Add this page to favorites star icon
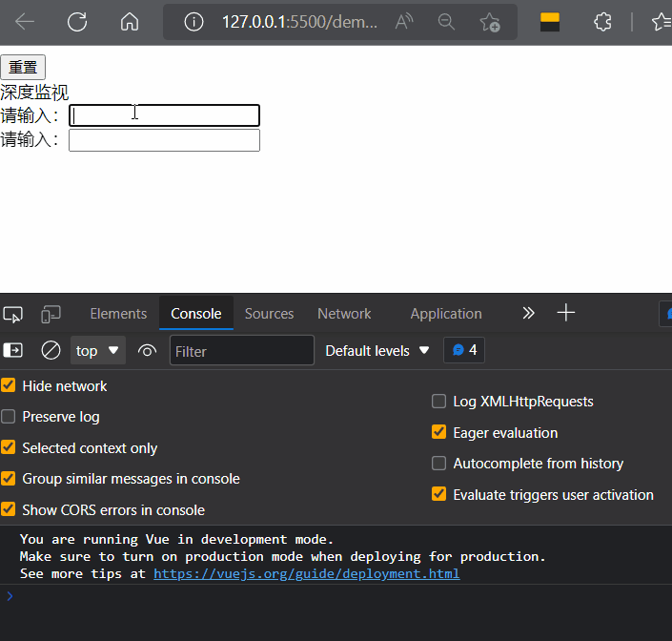Image resolution: width=672 pixels, height=641 pixels. click(x=489, y=22)
